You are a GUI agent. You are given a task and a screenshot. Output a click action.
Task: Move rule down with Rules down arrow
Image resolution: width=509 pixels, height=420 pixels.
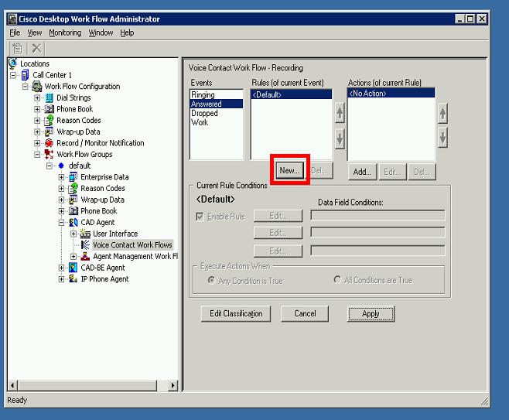pyautogui.click(x=340, y=139)
